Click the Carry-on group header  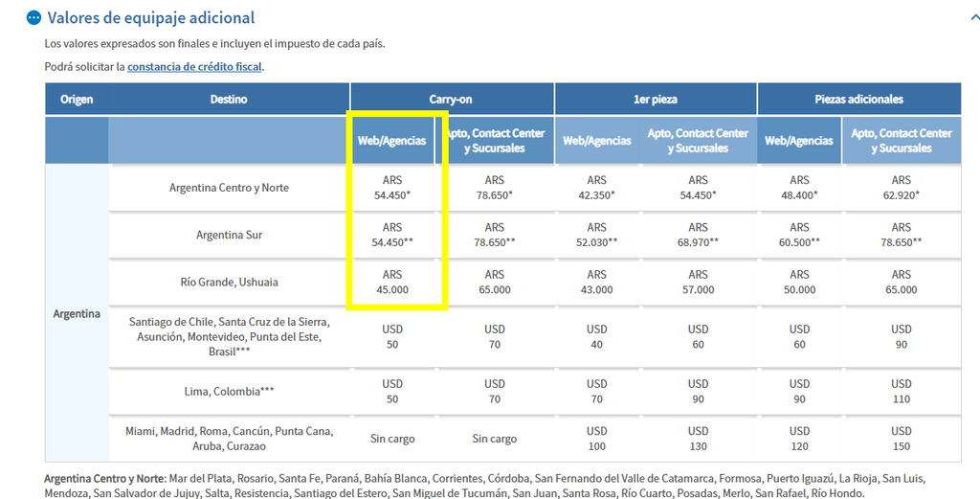pyautogui.click(x=452, y=99)
